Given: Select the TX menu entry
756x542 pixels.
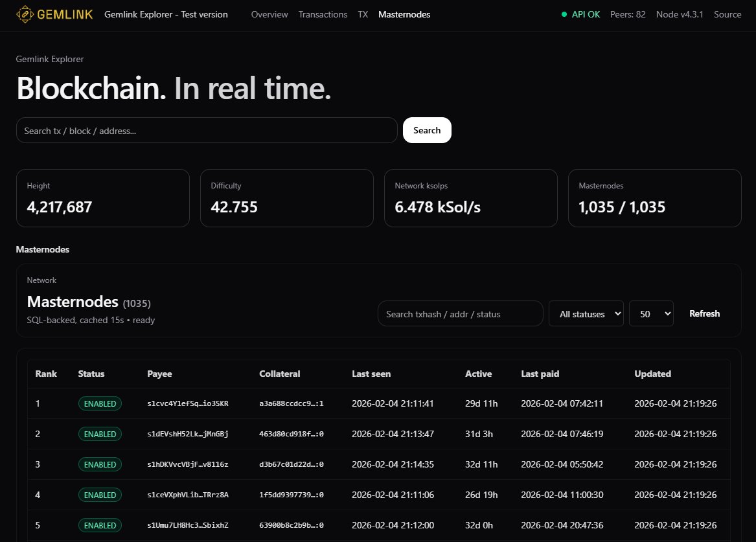Looking at the screenshot, I should (x=363, y=14).
